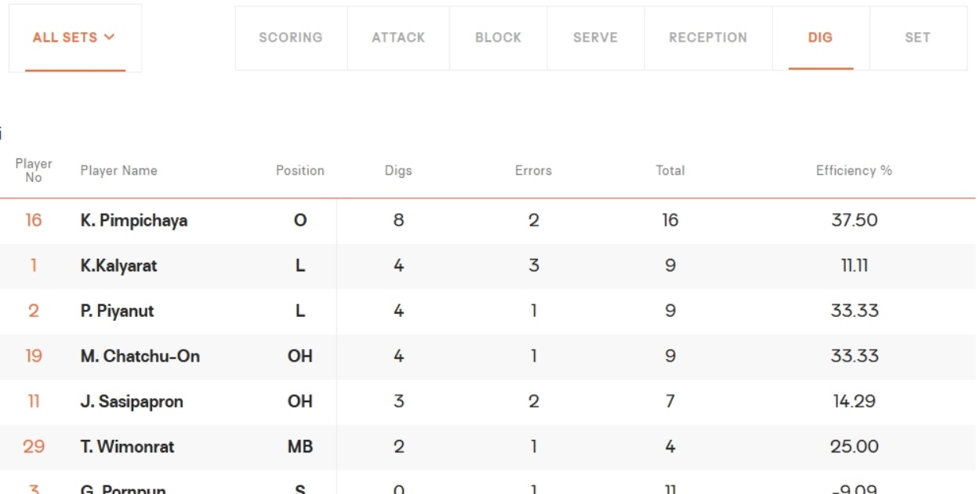
Task: Click the Efficiency % column header
Action: (854, 170)
